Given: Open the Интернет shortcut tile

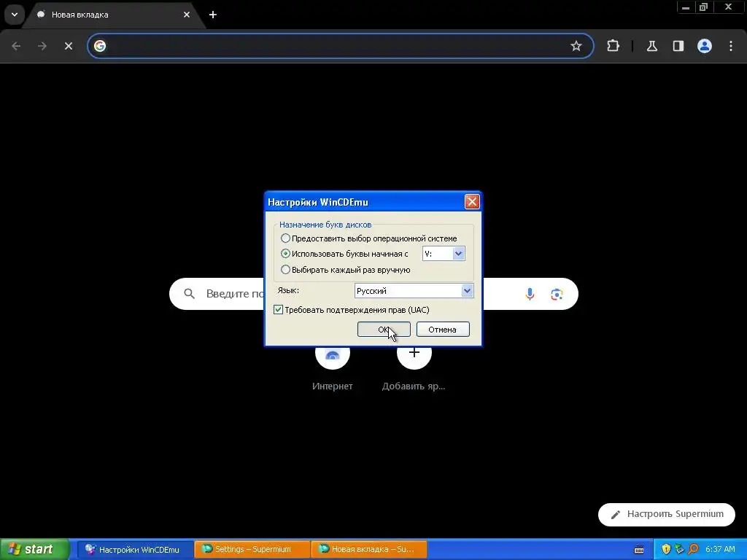Looking at the screenshot, I should click(333, 366).
